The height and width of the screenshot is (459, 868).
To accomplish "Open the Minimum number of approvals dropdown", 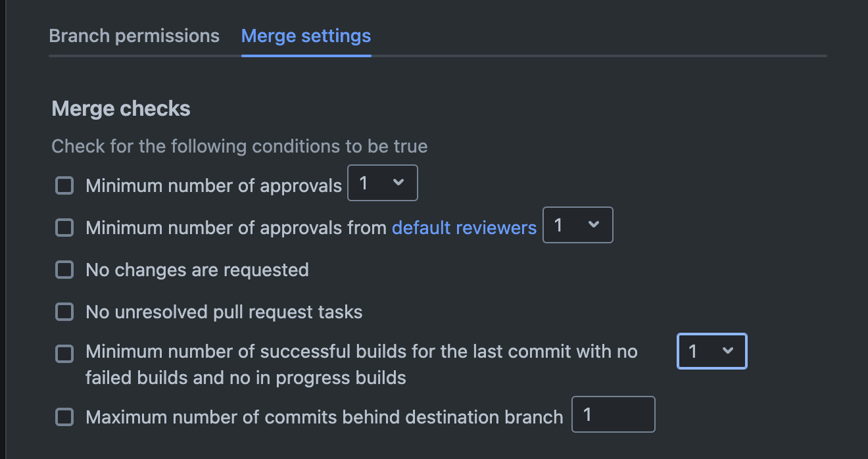I will pos(382,183).
